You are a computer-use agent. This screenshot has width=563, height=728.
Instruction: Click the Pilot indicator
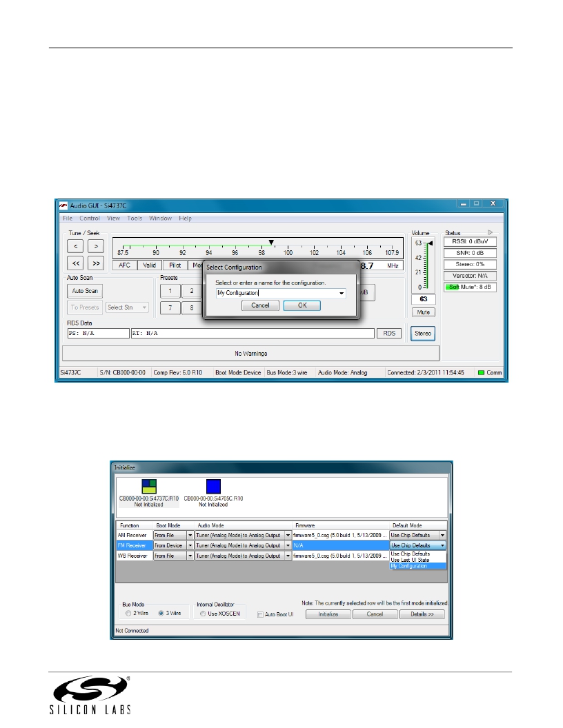(x=175, y=265)
